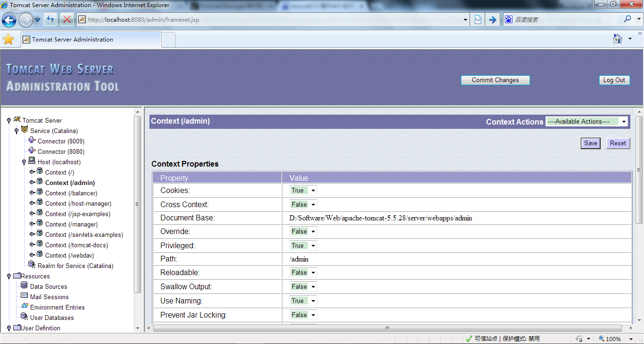644x344 pixels.
Task: Stop loading with the red X icon
Action: click(x=67, y=19)
